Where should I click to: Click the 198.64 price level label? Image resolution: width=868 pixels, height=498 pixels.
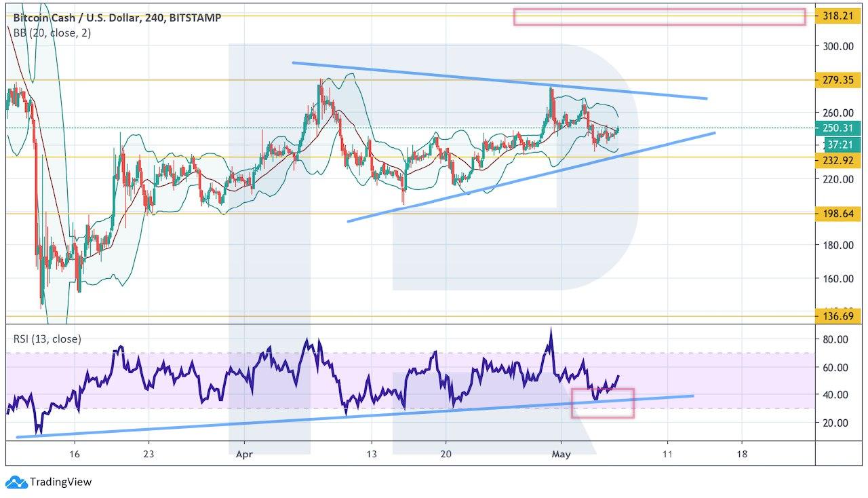(x=838, y=214)
